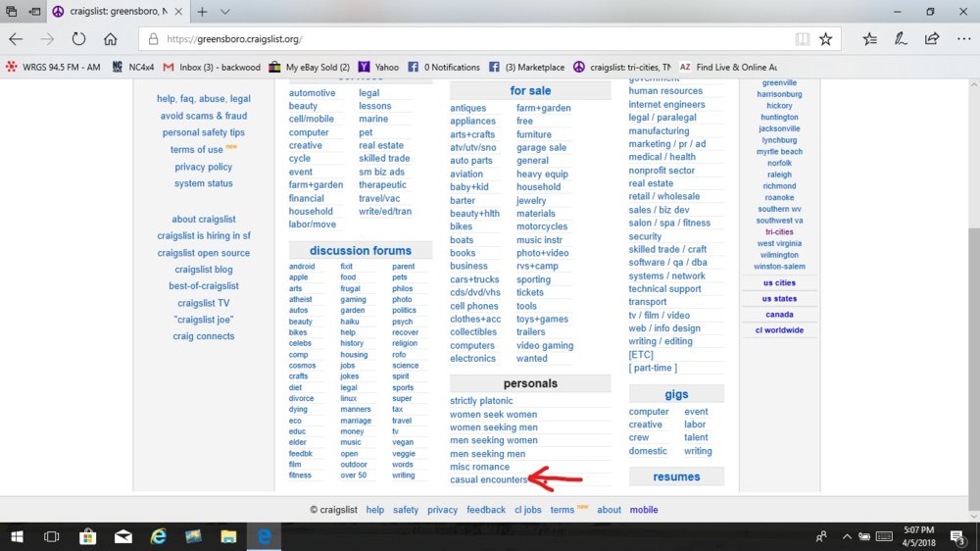This screenshot has height=551, width=980.
Task: Open the for sale section heading
Action: [530, 90]
